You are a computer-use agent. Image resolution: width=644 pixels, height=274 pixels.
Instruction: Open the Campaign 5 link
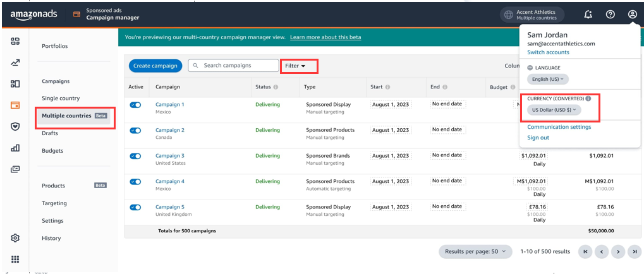point(169,207)
